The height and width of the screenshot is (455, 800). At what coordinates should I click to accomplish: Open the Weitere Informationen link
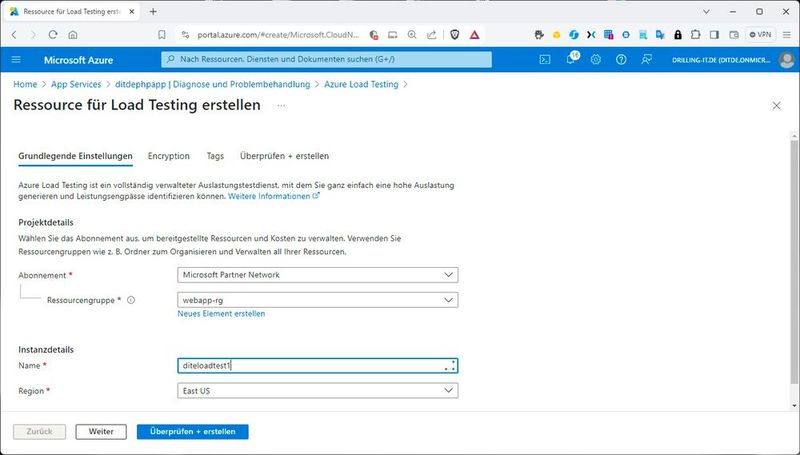click(x=273, y=196)
